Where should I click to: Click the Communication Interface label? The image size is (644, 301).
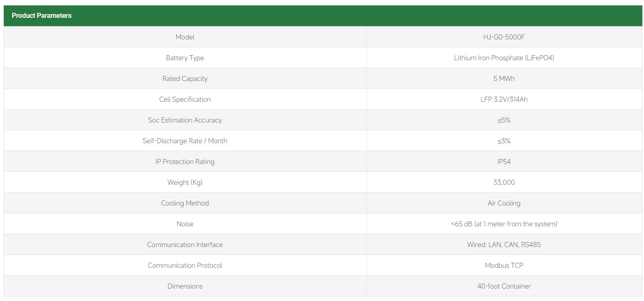[x=185, y=245]
